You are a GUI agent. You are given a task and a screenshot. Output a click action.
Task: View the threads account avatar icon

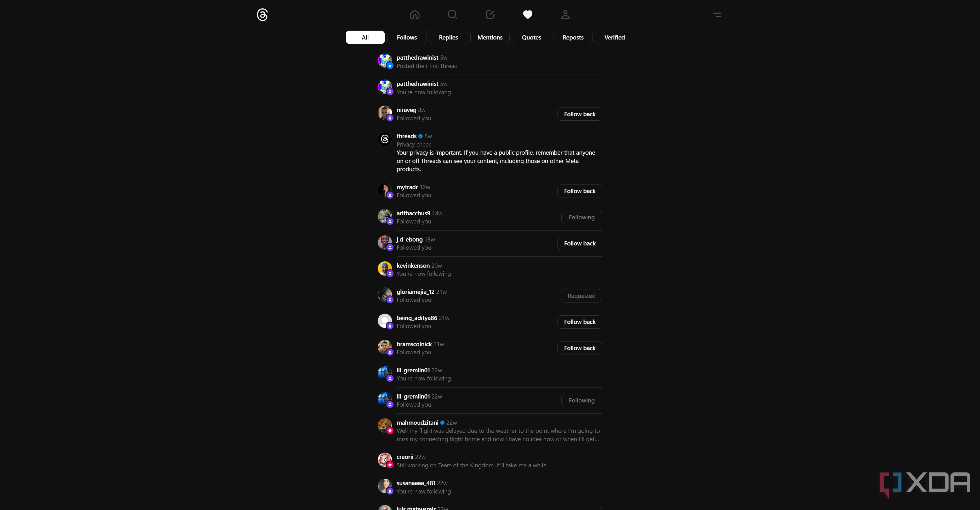click(385, 139)
